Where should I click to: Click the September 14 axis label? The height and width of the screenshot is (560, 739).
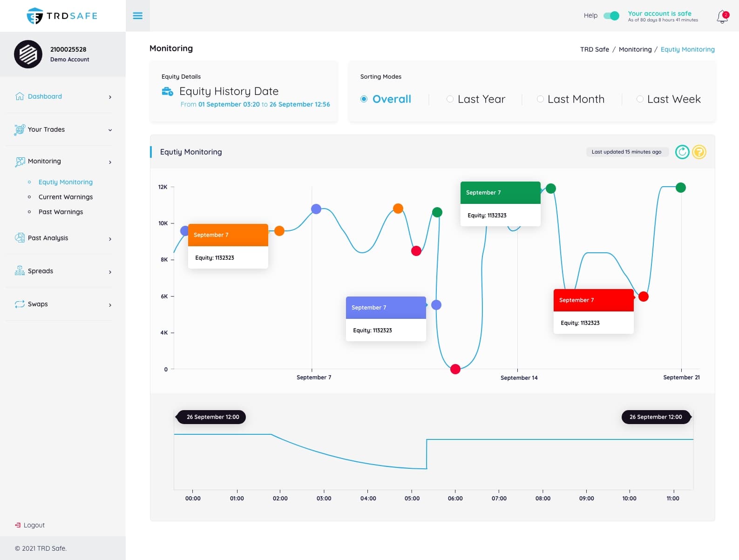tap(519, 378)
